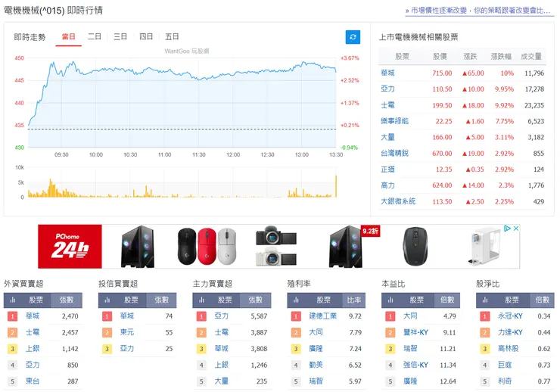Open 高林股 in 股淨比 ranking
The image size is (560, 392).
509,348
